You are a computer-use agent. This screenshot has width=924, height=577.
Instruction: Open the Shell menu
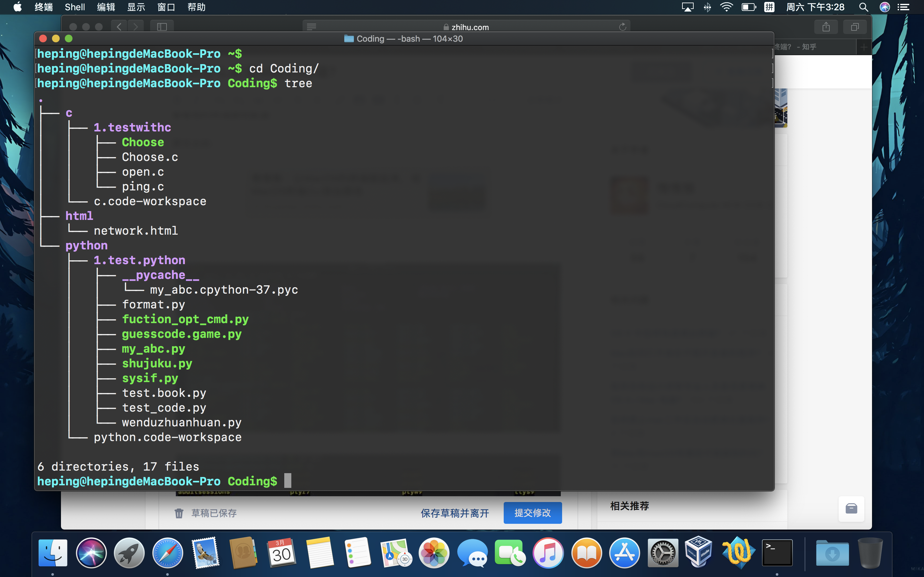point(75,7)
